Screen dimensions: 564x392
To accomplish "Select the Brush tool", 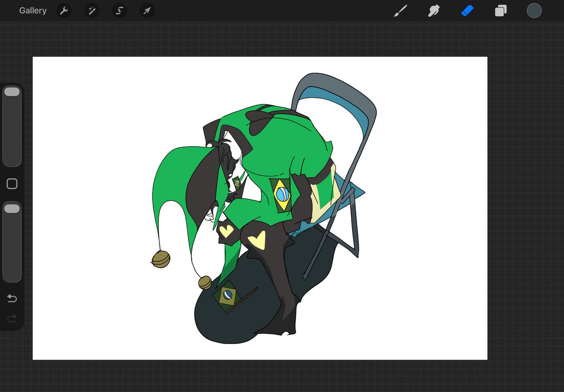I will (x=400, y=10).
